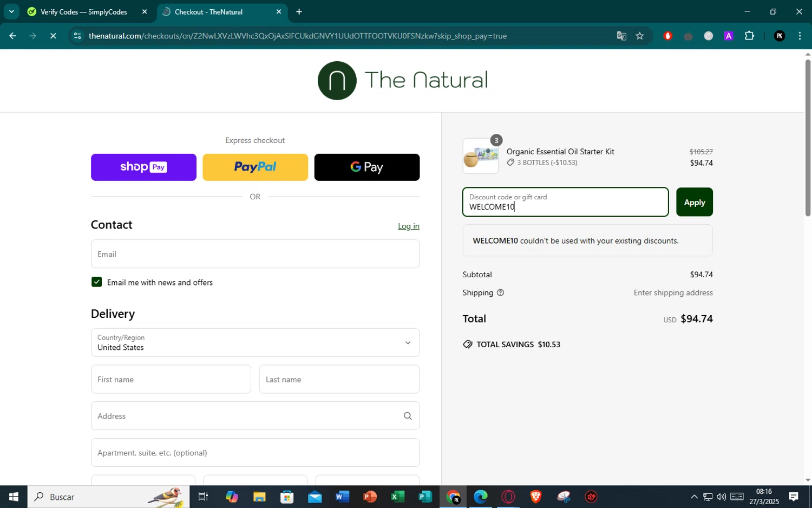Expand the Country/Region dropdown

[255, 342]
